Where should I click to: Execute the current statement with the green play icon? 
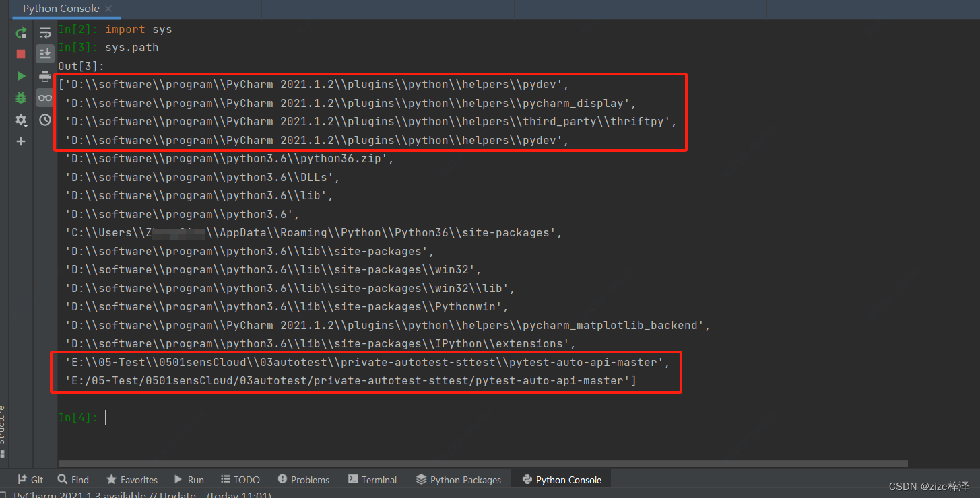click(20, 75)
